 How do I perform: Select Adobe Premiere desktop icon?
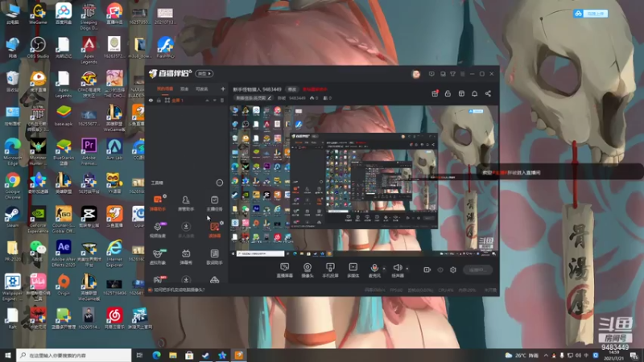pyautogui.click(x=89, y=152)
